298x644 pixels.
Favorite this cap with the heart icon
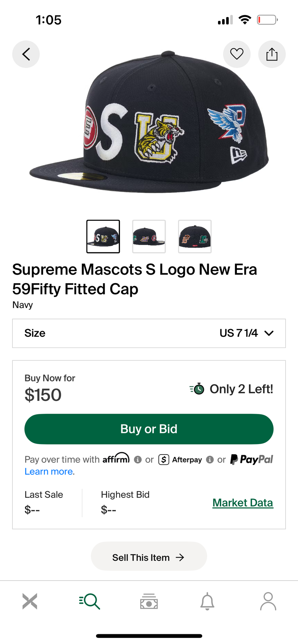[x=237, y=54]
